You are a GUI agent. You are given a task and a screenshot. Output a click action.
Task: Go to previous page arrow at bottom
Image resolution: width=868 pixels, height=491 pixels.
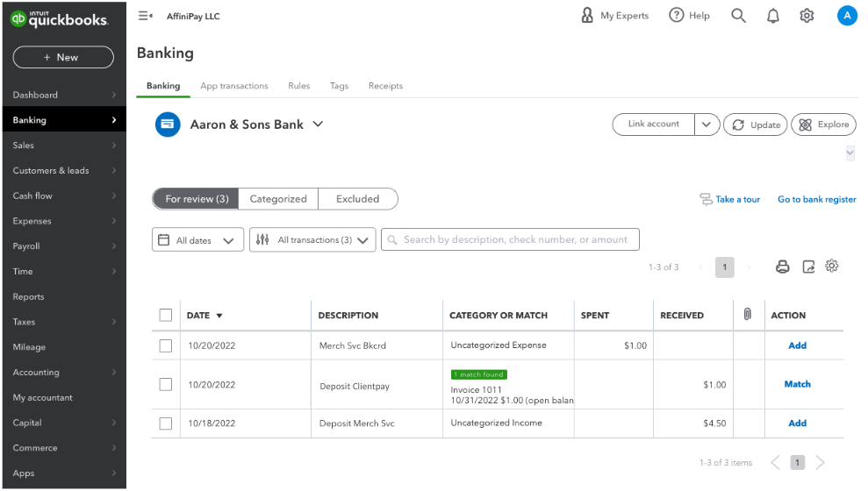tap(776, 462)
